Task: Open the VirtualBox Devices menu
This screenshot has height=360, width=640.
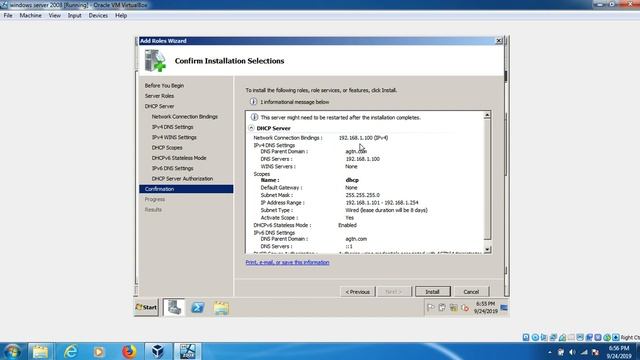Action: click(x=98, y=16)
